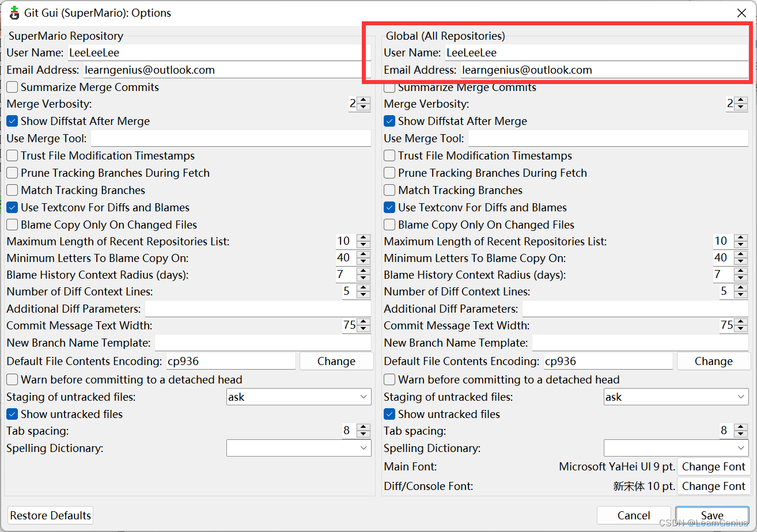Click the Git Gui title bar icon
757x532 pixels.
point(14,13)
